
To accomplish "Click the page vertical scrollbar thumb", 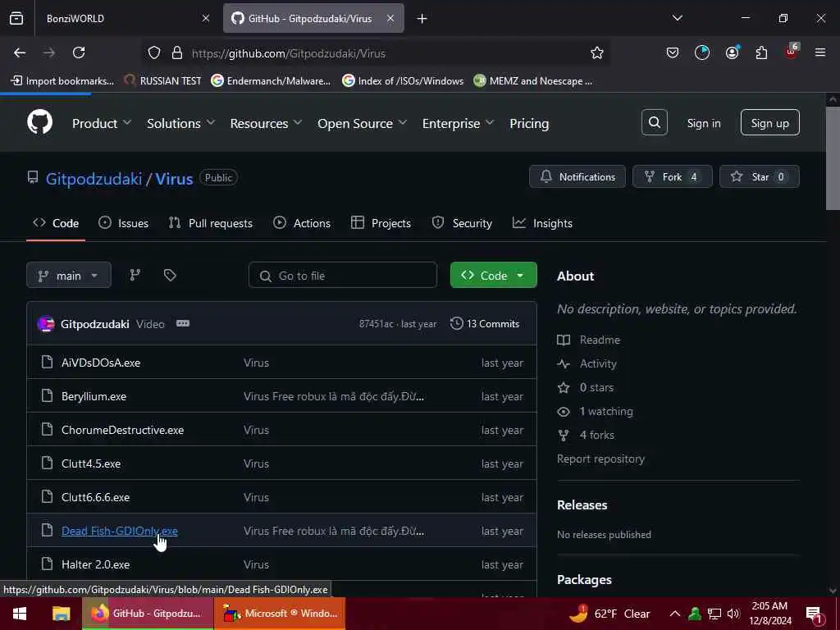I will point(832,158).
